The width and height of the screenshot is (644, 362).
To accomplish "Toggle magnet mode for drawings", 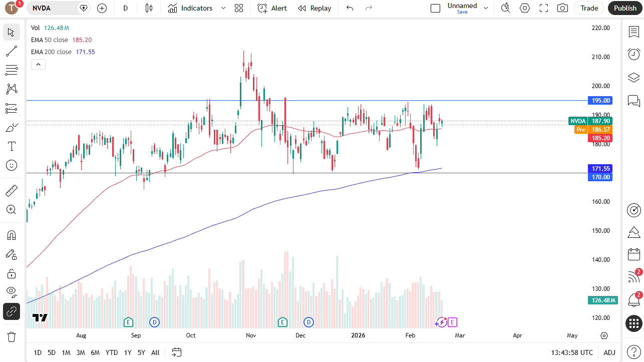I will coord(12,235).
